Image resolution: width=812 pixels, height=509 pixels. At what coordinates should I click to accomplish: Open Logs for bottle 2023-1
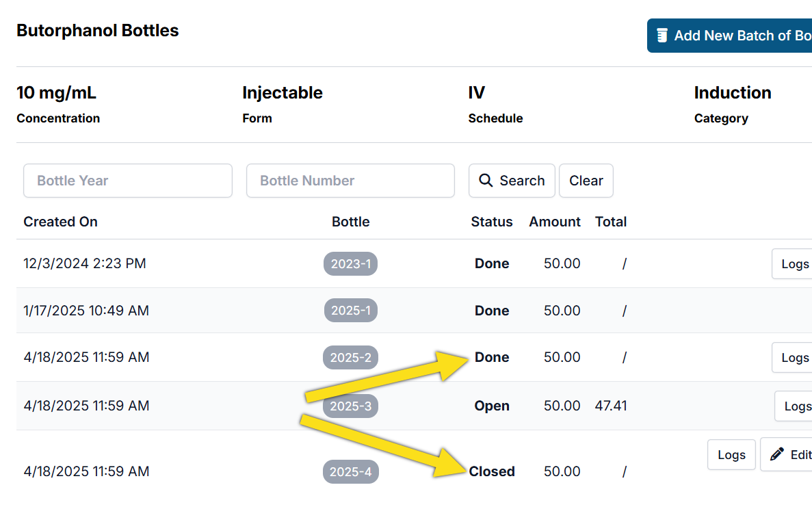pyautogui.click(x=794, y=264)
